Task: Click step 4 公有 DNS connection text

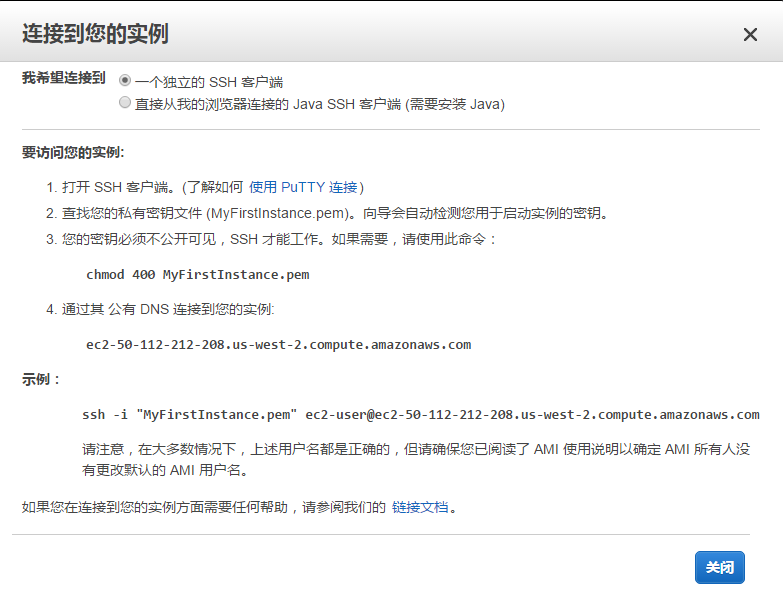Action: (160, 309)
